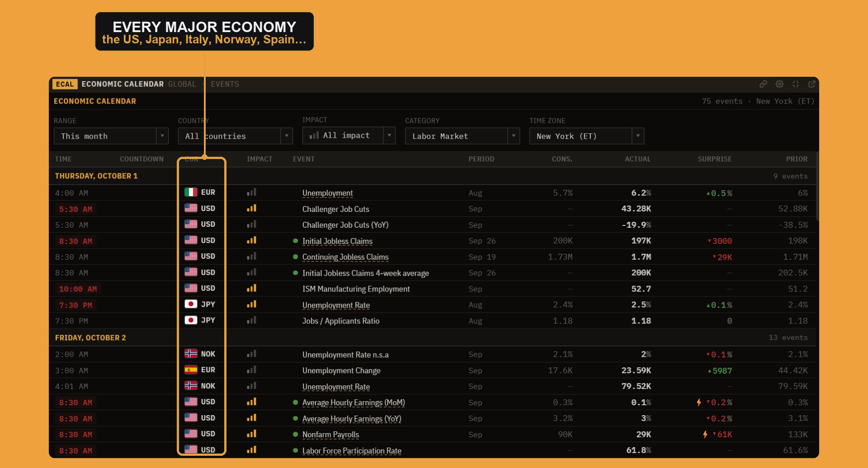Image resolution: width=868 pixels, height=468 pixels.
Task: Select the EVENTS breadcrumb
Action: (x=225, y=84)
